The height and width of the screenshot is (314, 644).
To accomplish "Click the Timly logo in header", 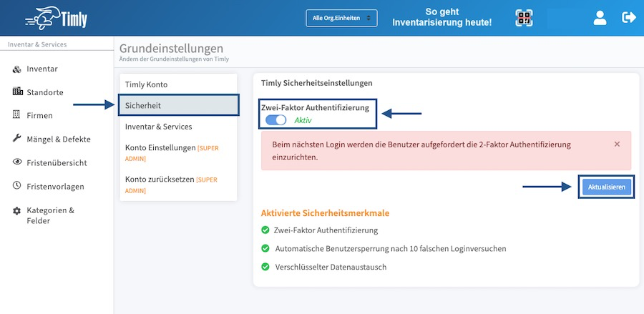I will tap(57, 18).
